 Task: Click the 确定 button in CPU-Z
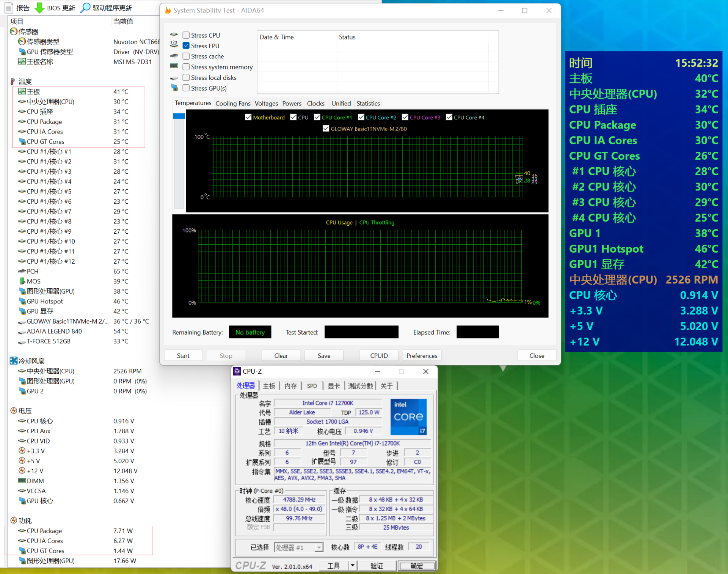(x=416, y=566)
